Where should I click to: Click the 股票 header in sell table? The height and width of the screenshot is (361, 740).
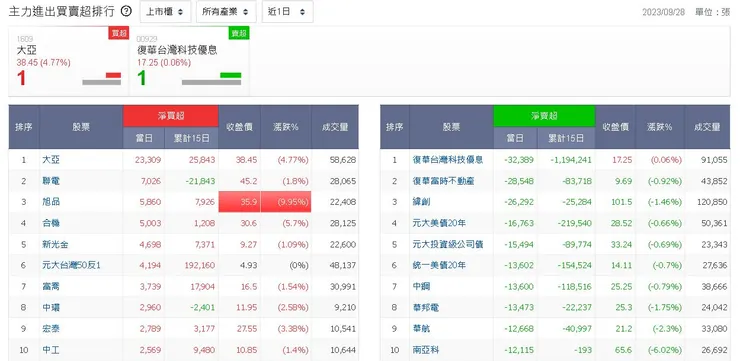coord(451,127)
